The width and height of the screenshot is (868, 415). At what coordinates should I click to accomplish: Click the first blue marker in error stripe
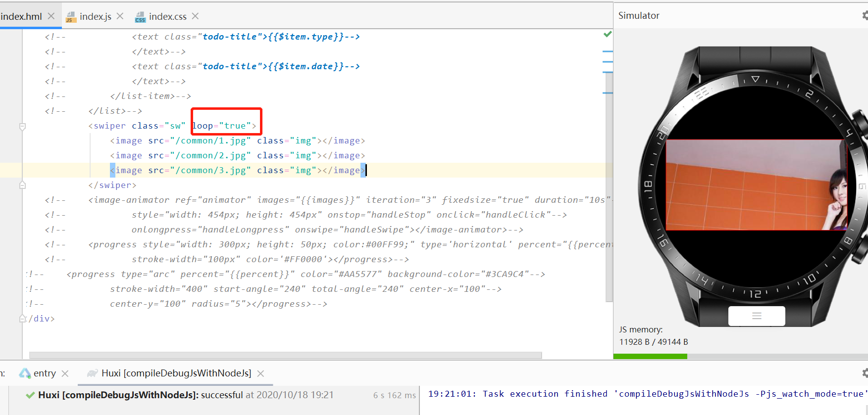608,51
